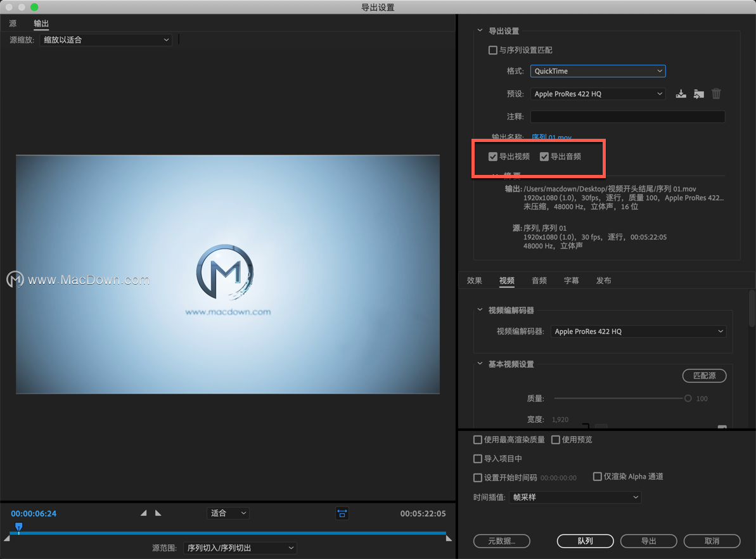This screenshot has height=559, width=756.
Task: Open the 视频编解码器 dropdown
Action: pyautogui.click(x=638, y=331)
